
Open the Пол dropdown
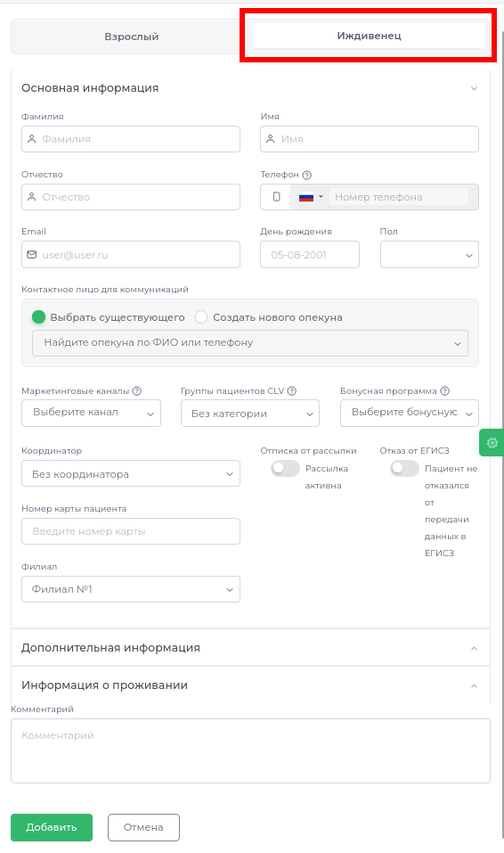point(429,255)
